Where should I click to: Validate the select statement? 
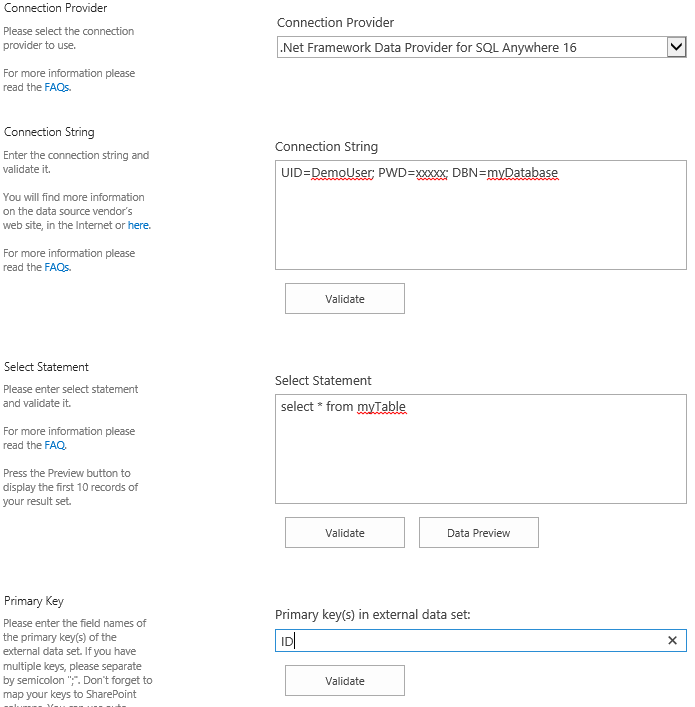click(x=345, y=533)
